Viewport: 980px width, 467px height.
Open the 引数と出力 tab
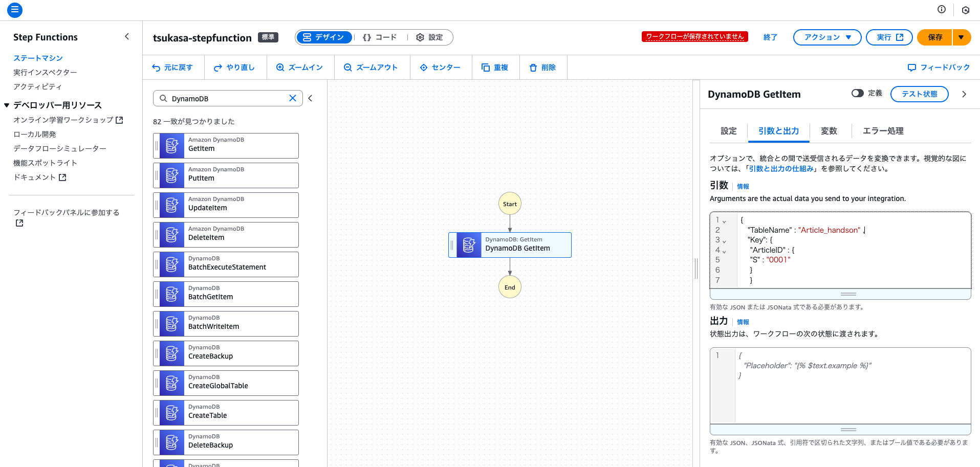(778, 131)
